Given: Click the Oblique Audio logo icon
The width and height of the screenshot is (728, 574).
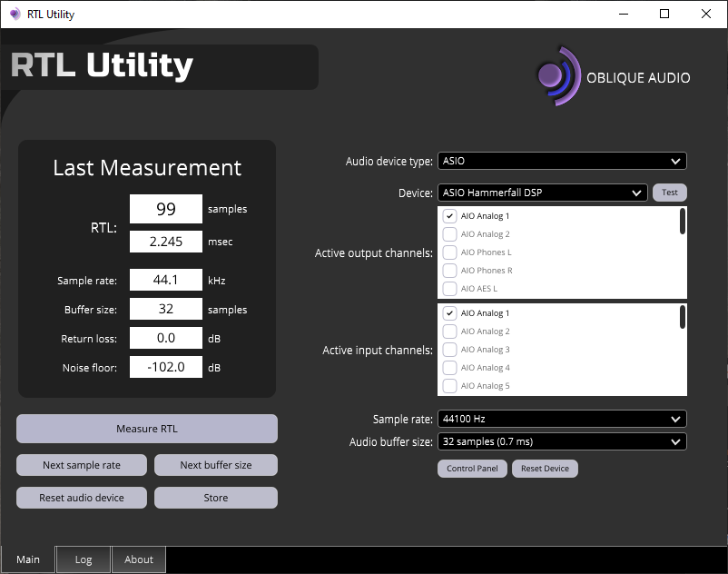Looking at the screenshot, I should point(559,76).
